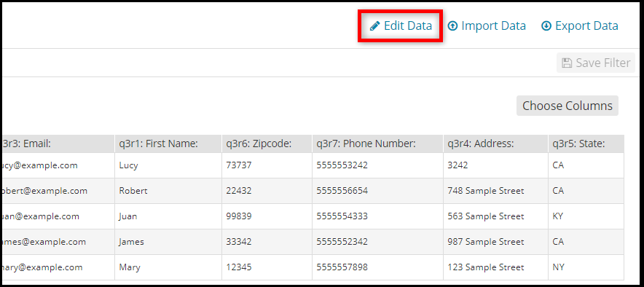The height and width of the screenshot is (287, 644).
Task: Click the floppy disk icon on Save Filter
Action: (x=568, y=63)
